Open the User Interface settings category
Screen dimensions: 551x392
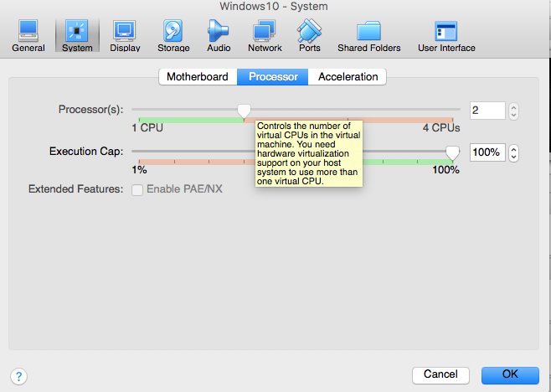(x=446, y=35)
